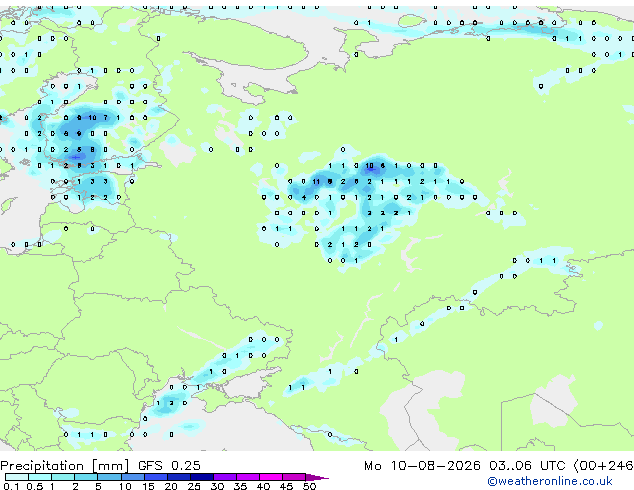
Task: Select the 20–25 mm legend color swatch
Action: 179,477
